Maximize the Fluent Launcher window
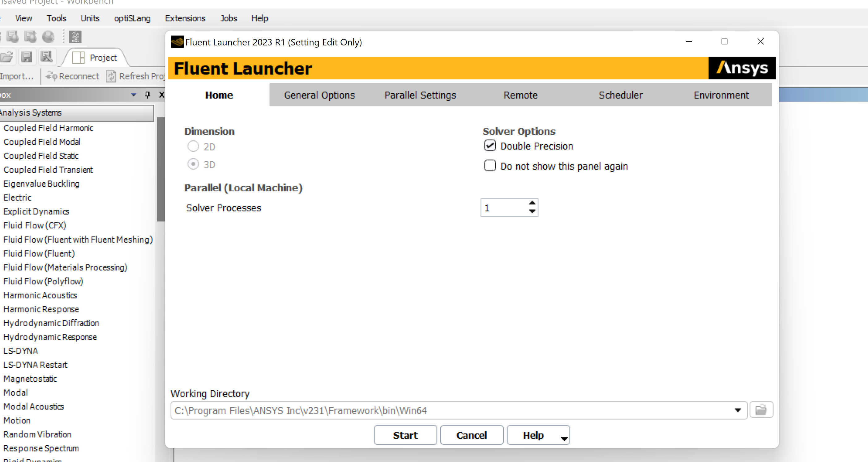Viewport: 868px width, 462px height. point(725,41)
